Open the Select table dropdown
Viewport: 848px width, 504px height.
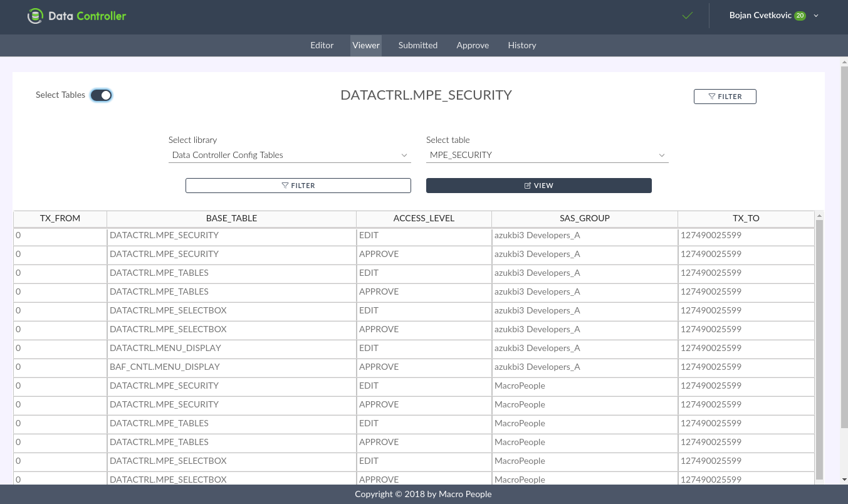(x=547, y=155)
